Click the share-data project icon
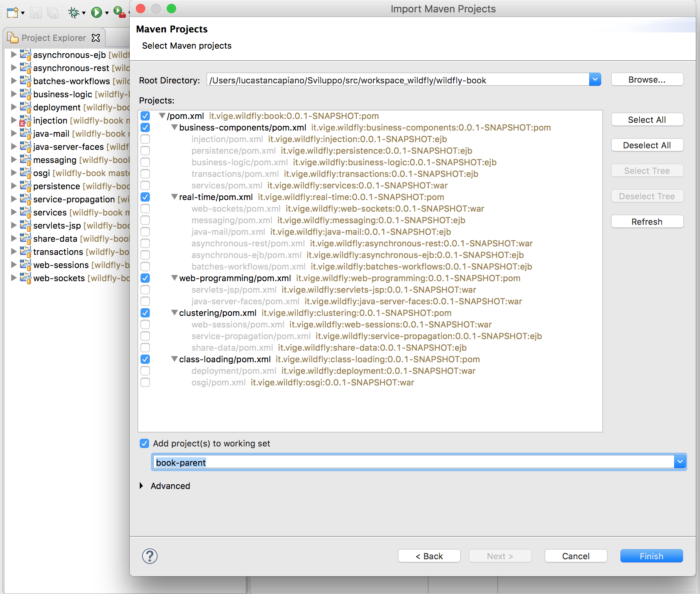The image size is (700, 594). coord(25,238)
